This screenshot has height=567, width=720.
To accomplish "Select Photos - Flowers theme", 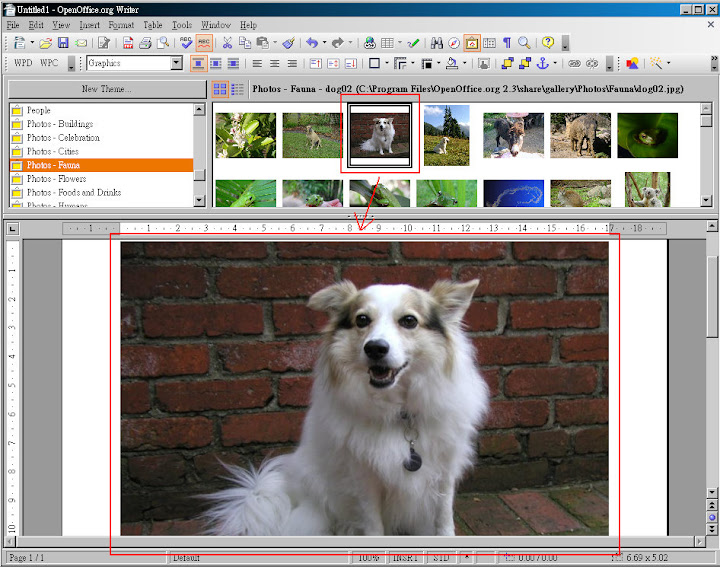I will coord(101,179).
